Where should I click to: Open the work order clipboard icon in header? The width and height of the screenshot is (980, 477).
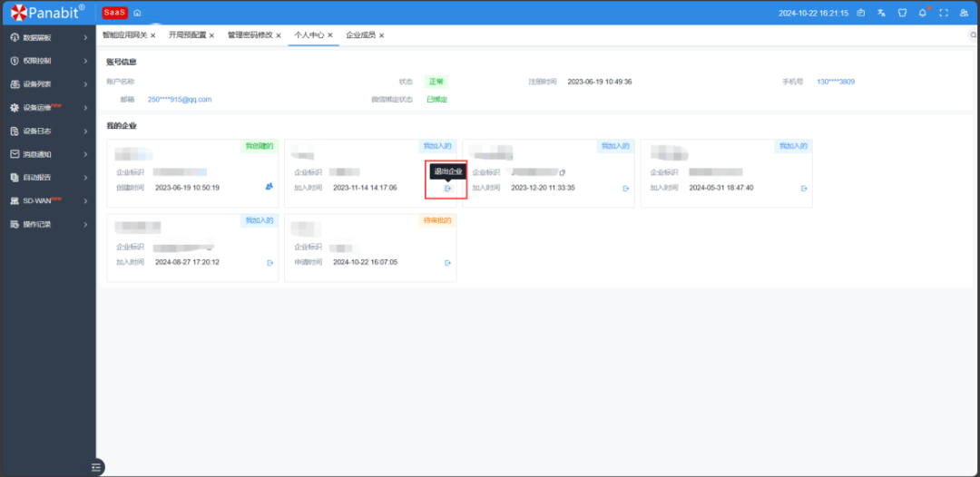(861, 13)
